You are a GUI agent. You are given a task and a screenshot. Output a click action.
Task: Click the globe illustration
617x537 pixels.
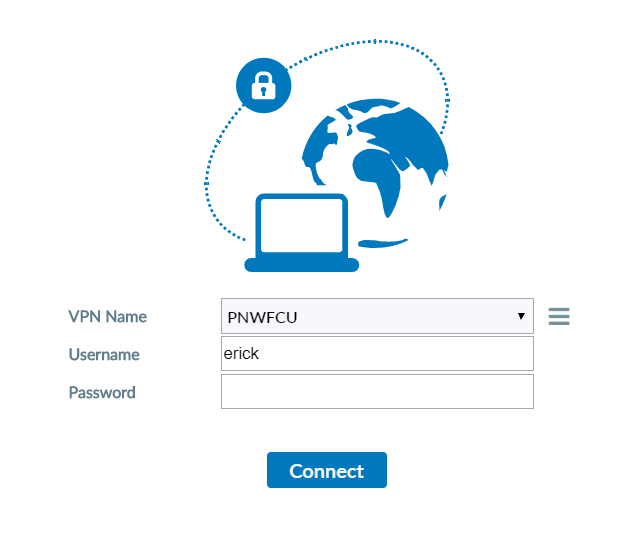coord(375,173)
